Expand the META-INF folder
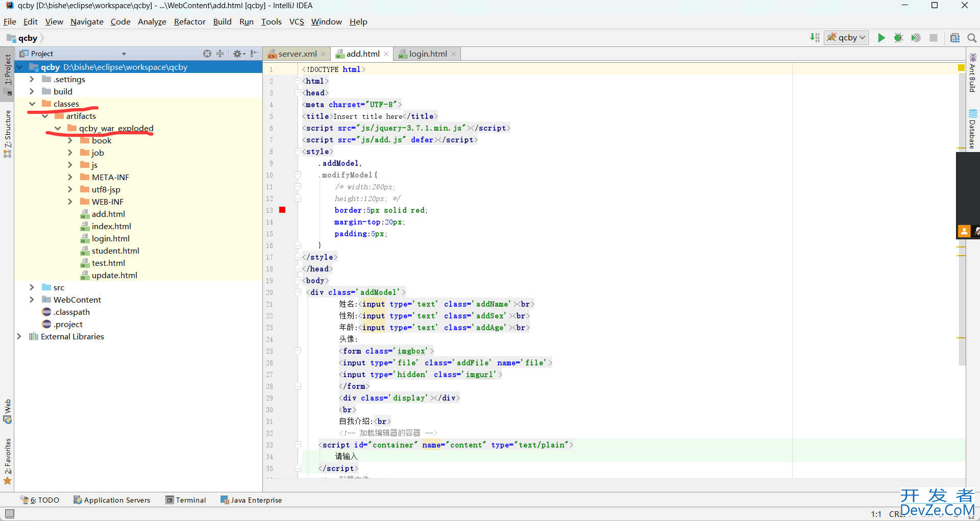Image resolution: width=980 pixels, height=521 pixels. (70, 177)
